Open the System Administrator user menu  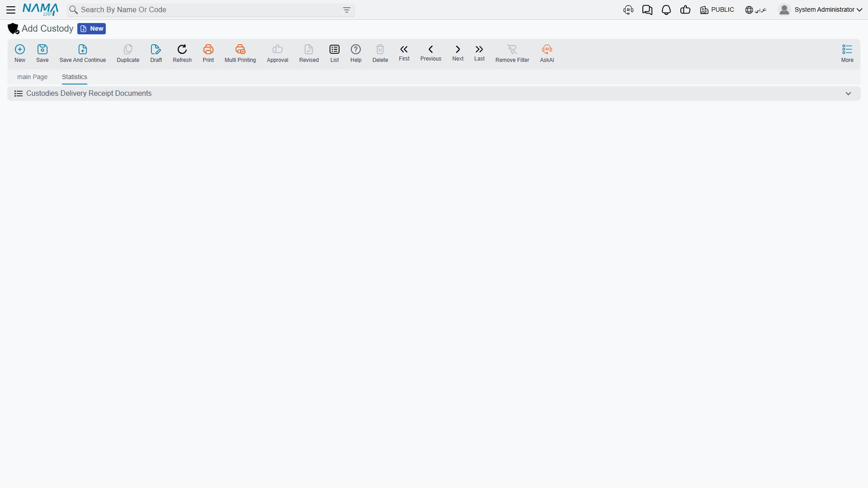820,10
